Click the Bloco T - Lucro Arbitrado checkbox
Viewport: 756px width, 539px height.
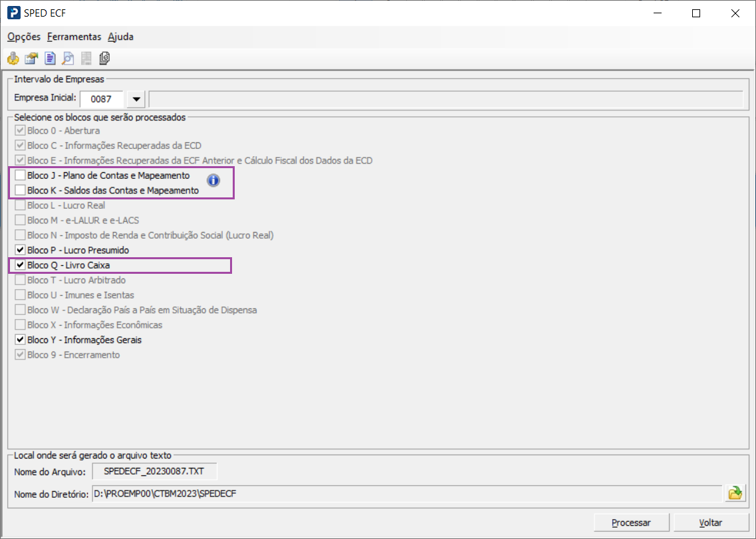click(20, 280)
